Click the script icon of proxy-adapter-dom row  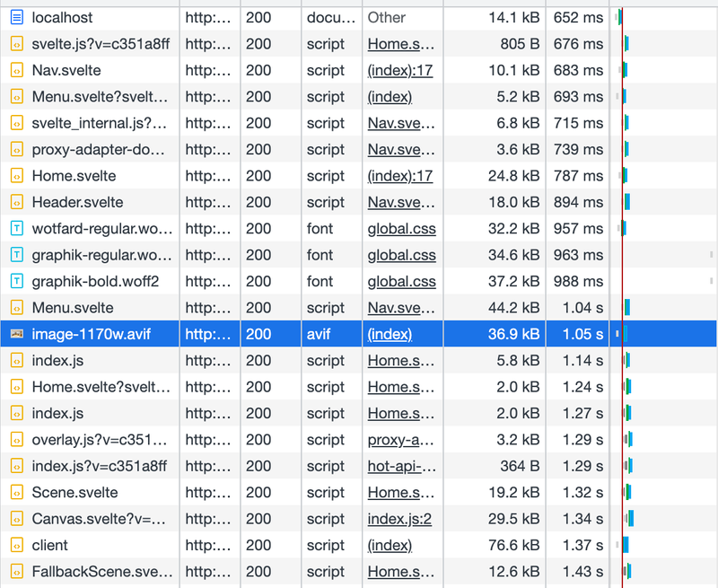(17, 150)
